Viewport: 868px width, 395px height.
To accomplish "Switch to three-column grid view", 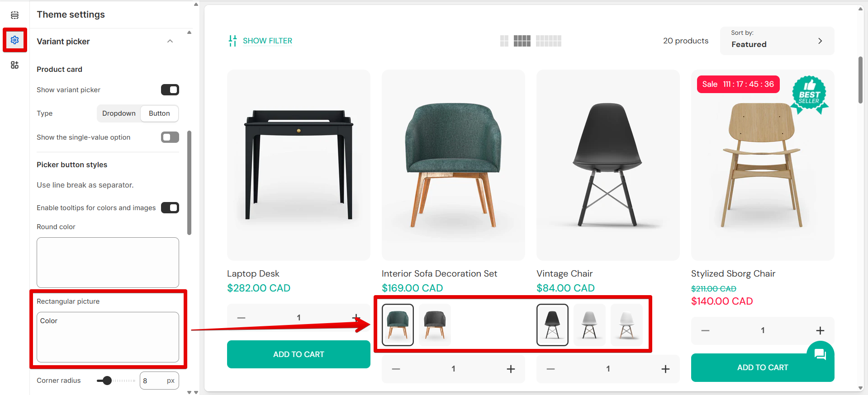I will pyautogui.click(x=522, y=41).
